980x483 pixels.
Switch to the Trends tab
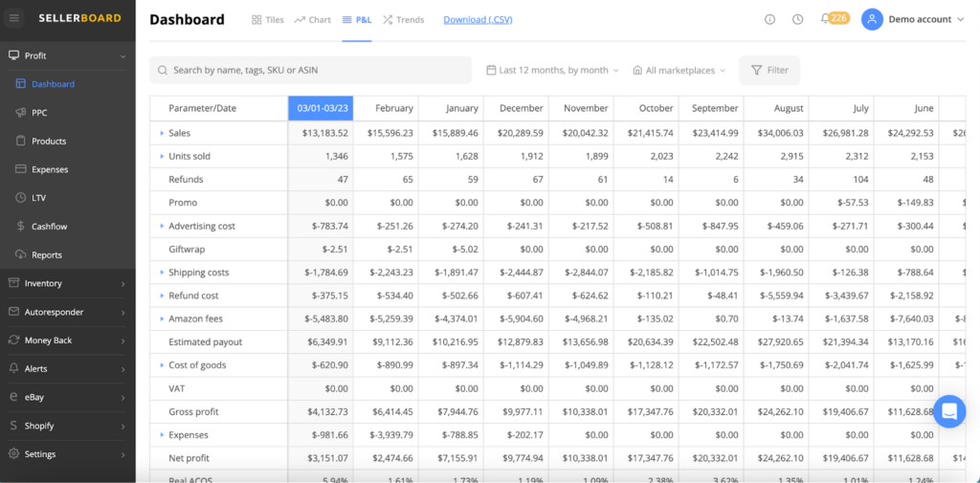click(x=403, y=20)
